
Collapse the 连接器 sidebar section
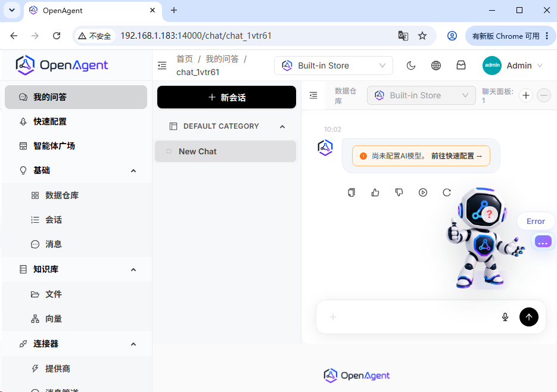pos(133,344)
